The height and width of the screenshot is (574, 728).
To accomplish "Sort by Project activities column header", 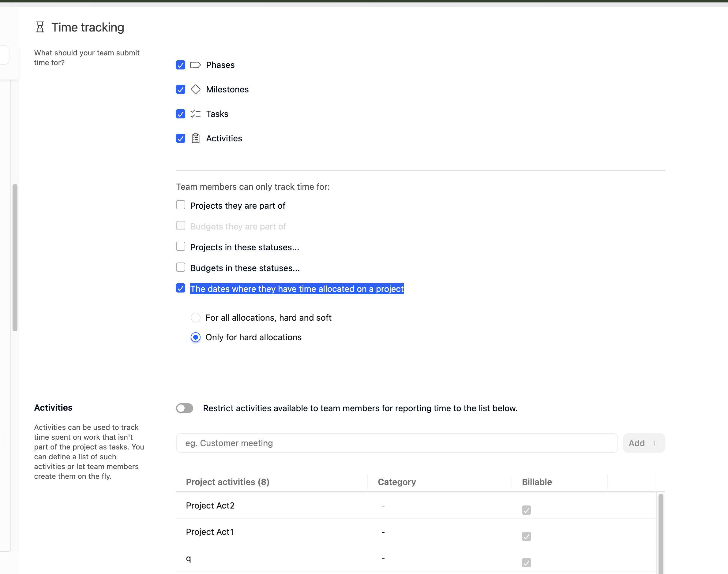I will tap(228, 482).
